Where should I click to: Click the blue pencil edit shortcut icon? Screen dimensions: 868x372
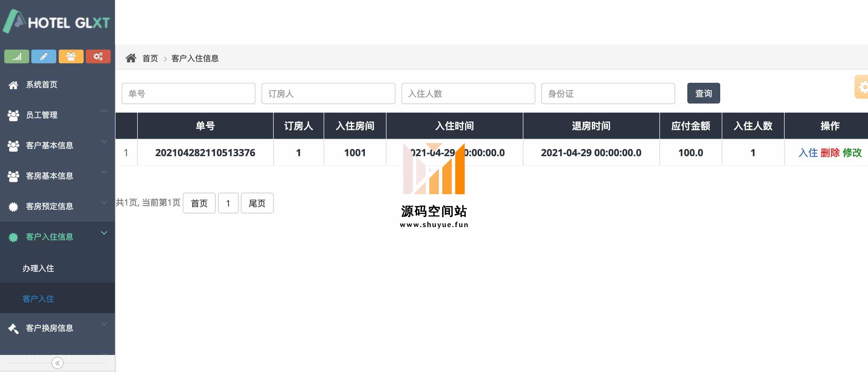(43, 56)
